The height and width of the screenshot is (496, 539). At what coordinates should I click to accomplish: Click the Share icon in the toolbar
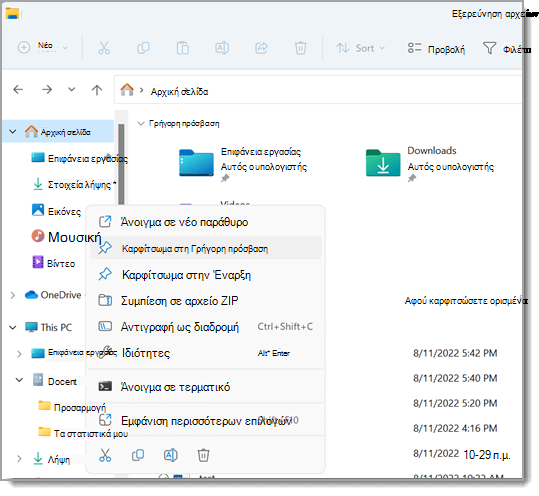point(261,48)
